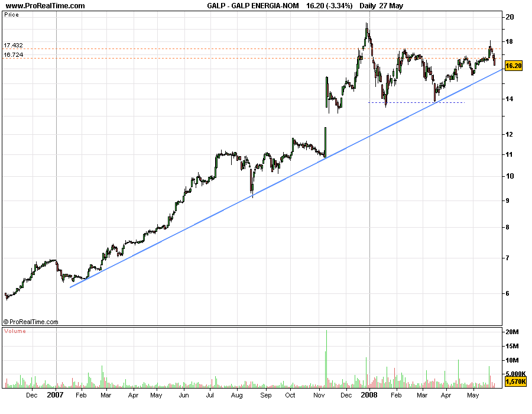Screen dimensions: 532x414
Task: Click the www.ProRealTime.com header text
Action: 45,6
